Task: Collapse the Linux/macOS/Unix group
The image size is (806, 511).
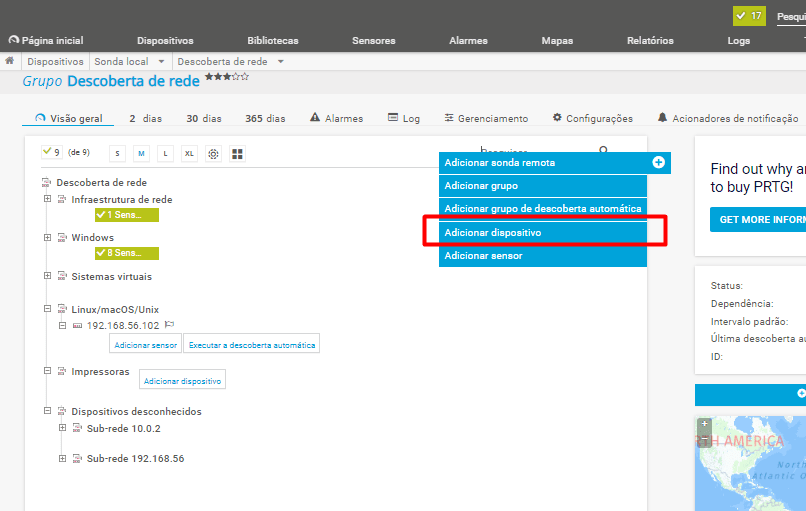Action: point(47,308)
